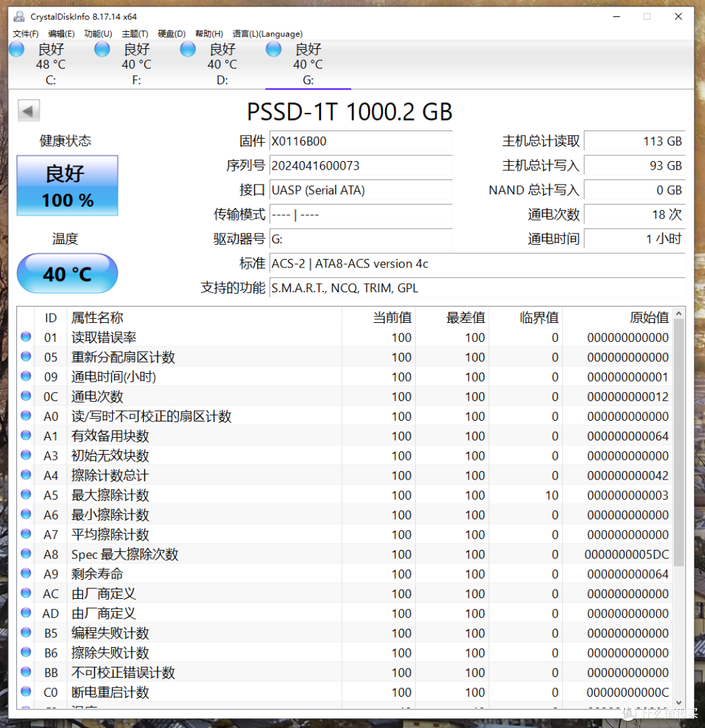
Task: Click the CrystalDiskInfo app icon in title bar
Action: (19, 17)
